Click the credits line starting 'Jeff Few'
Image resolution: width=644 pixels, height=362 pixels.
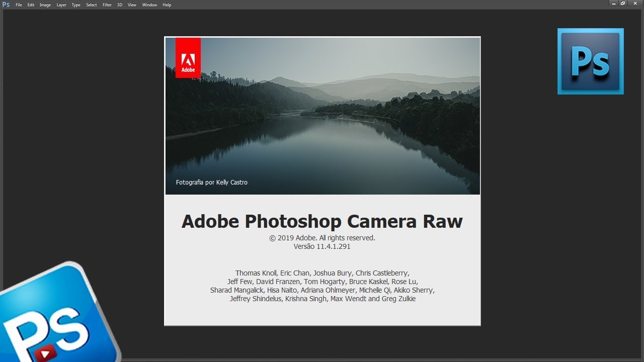coord(322,282)
